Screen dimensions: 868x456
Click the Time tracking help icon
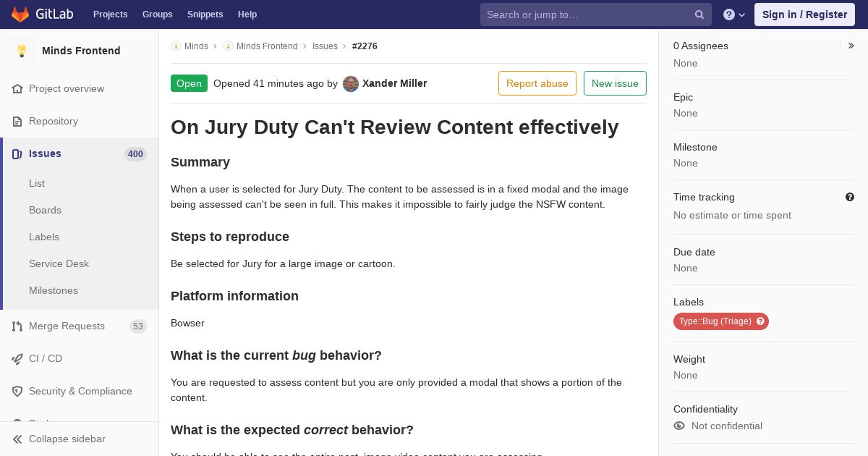click(x=850, y=197)
